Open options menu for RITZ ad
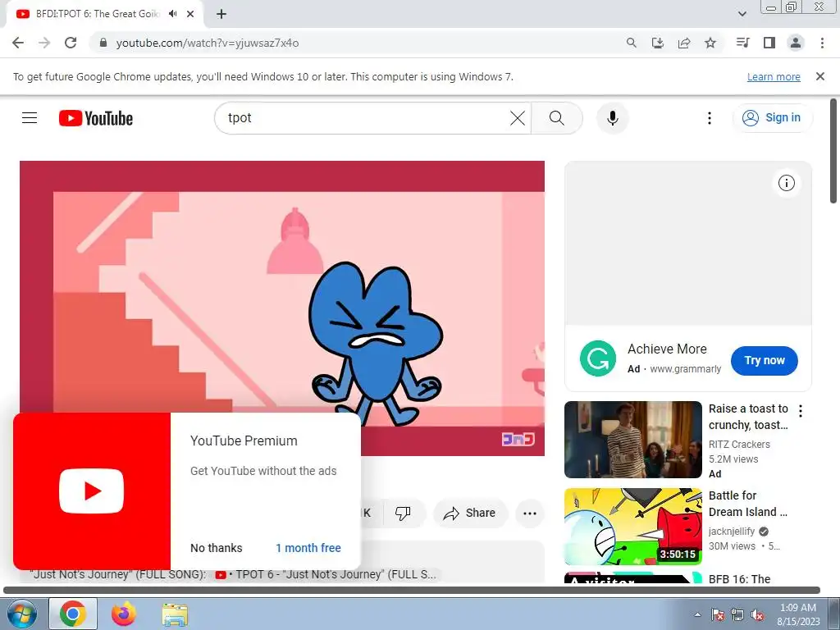The width and height of the screenshot is (840, 630). pos(801,411)
